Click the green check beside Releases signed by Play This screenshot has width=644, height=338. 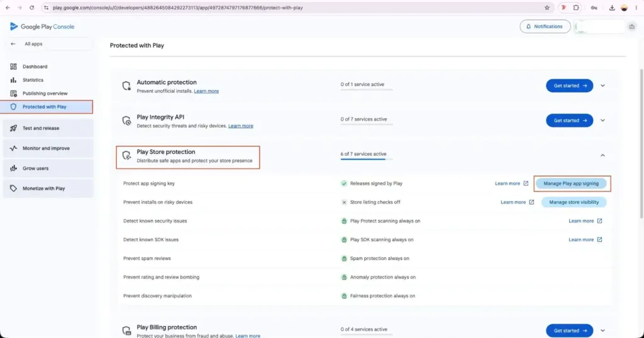[344, 183]
